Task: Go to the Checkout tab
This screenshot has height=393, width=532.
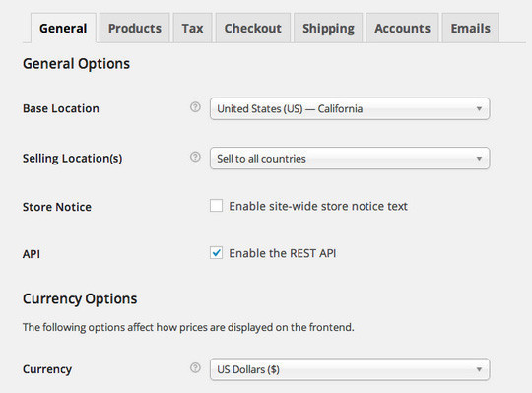Action: click(x=253, y=29)
